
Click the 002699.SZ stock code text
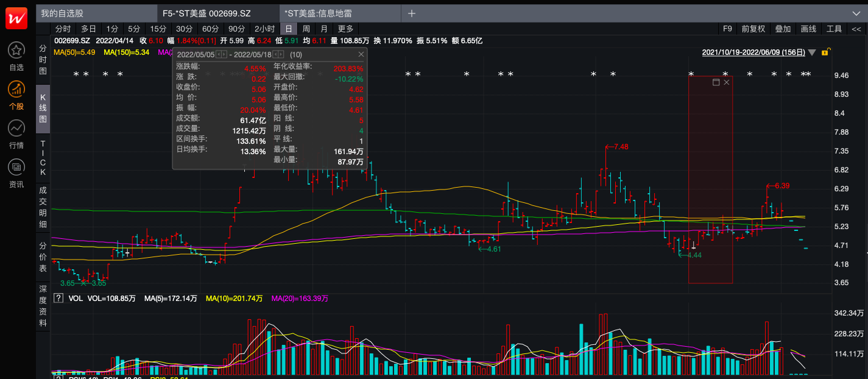[x=72, y=41]
